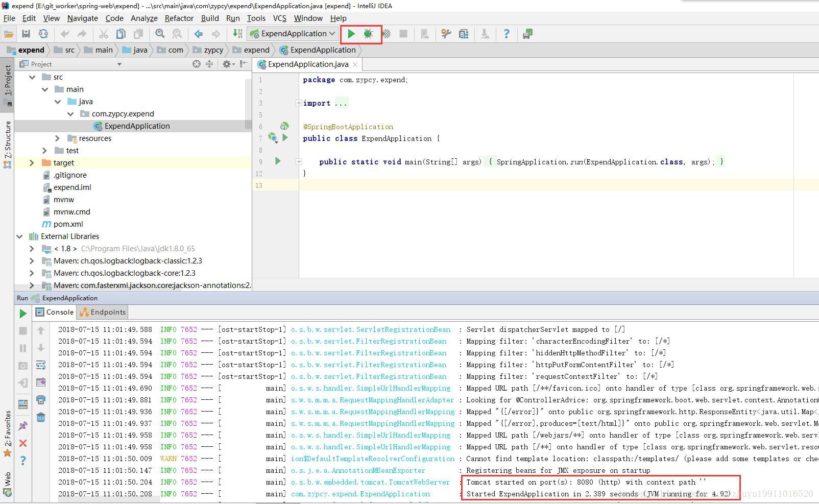The image size is (819, 504).
Task: Build the project using the toolbar build icon
Action: (237, 34)
